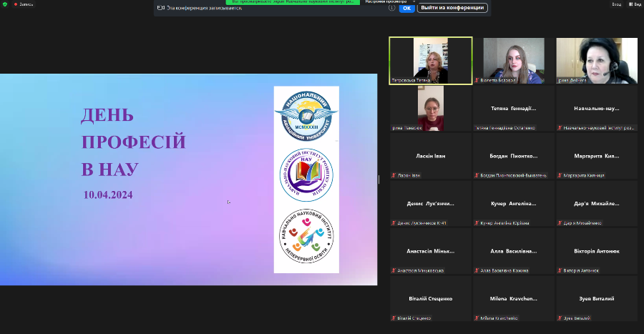Open the green encryption shield icon
The height and width of the screenshot is (334, 644).
click(4, 4)
